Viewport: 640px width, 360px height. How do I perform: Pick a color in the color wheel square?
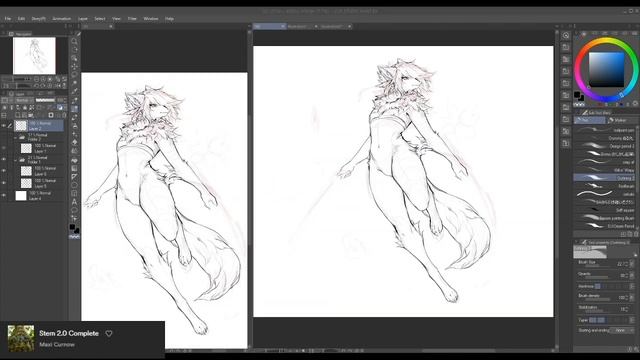pos(606,69)
